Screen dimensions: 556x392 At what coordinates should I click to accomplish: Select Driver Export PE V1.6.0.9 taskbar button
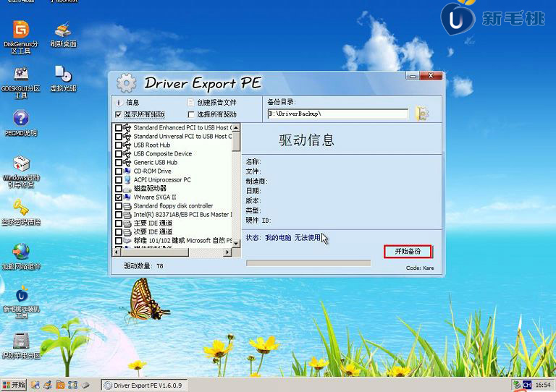click(x=144, y=385)
